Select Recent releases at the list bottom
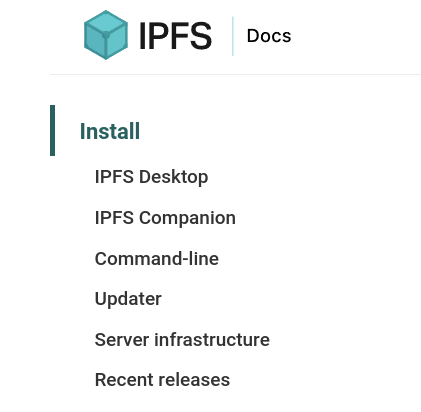The image size is (421, 412). click(x=162, y=380)
